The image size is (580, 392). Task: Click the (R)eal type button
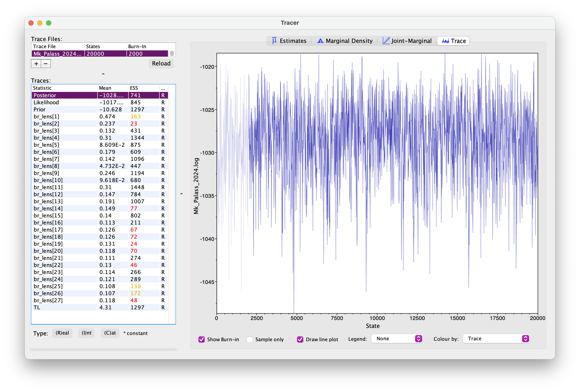[x=62, y=333]
